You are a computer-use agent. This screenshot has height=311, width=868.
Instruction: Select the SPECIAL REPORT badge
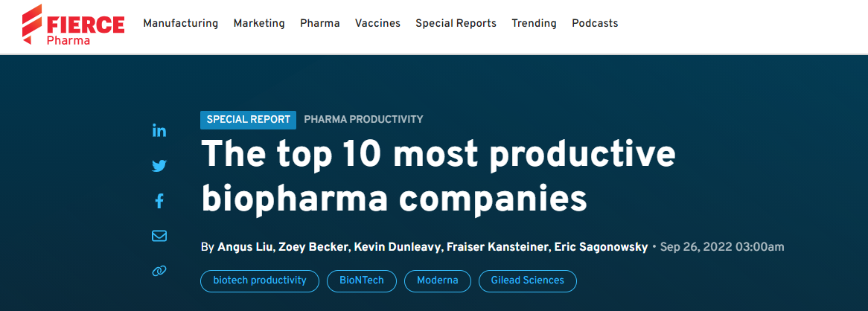click(x=248, y=120)
